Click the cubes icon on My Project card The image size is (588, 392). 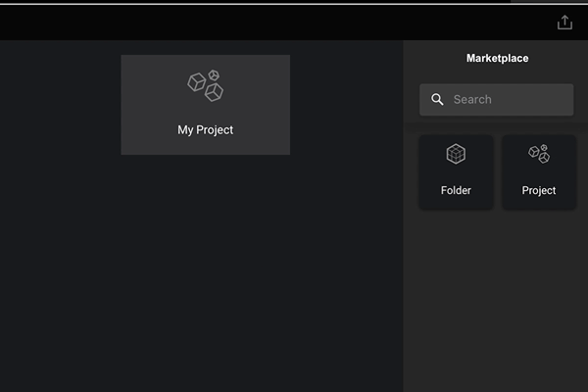tap(205, 86)
